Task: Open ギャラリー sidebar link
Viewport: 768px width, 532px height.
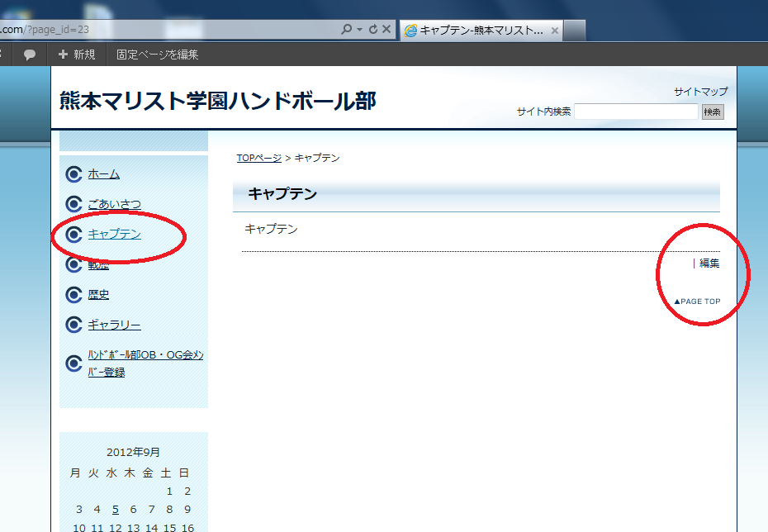Action: coord(114,325)
